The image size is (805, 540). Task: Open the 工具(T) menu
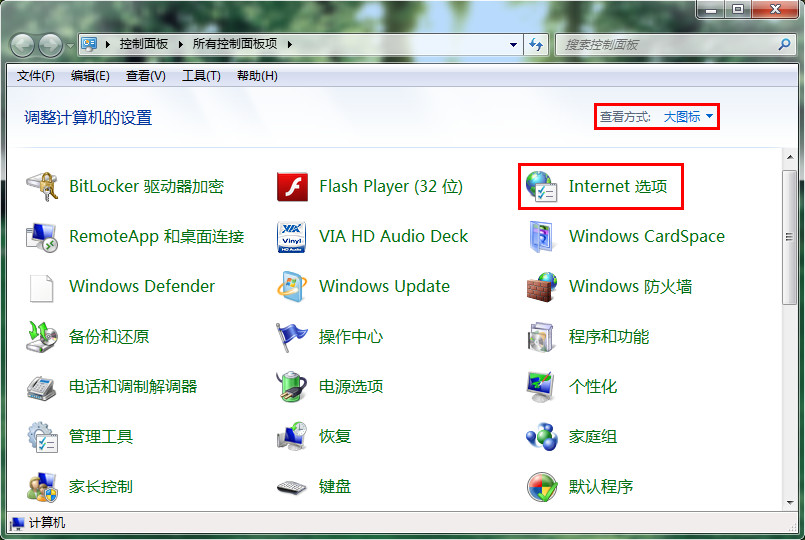tap(201, 76)
